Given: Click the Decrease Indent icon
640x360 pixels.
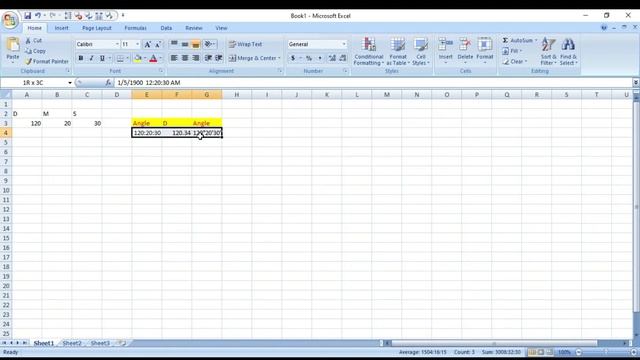Looking at the screenshot, I should [x=208, y=58].
